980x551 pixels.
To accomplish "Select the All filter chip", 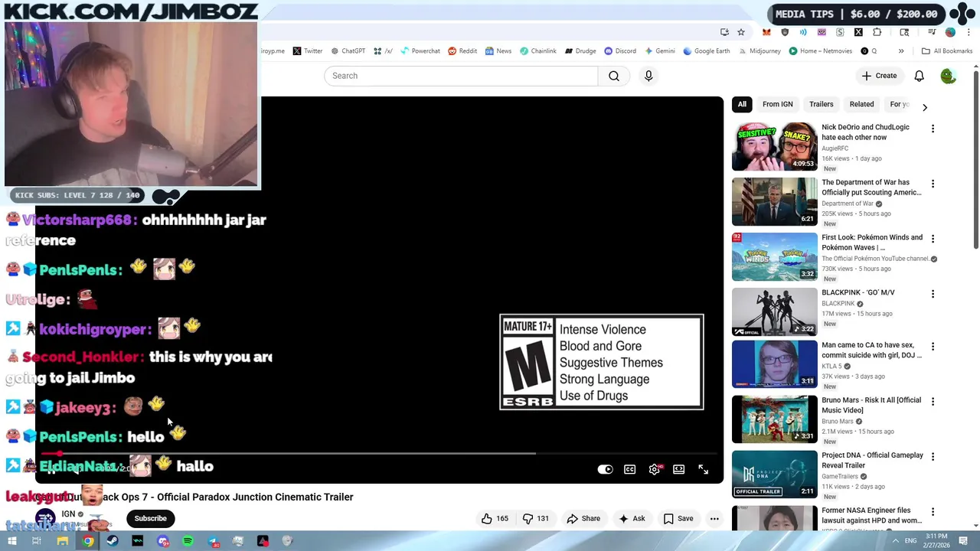I will (x=742, y=104).
